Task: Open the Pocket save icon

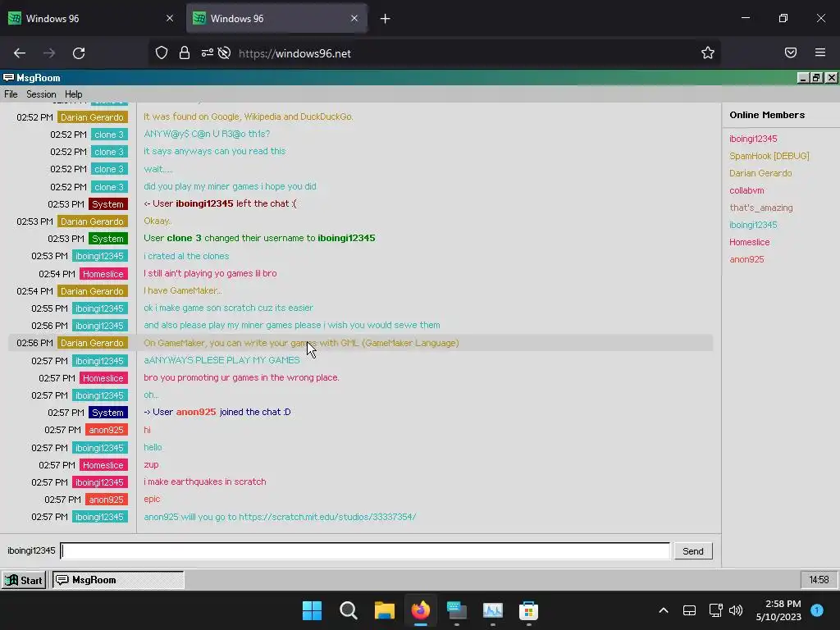Action: coord(791,52)
